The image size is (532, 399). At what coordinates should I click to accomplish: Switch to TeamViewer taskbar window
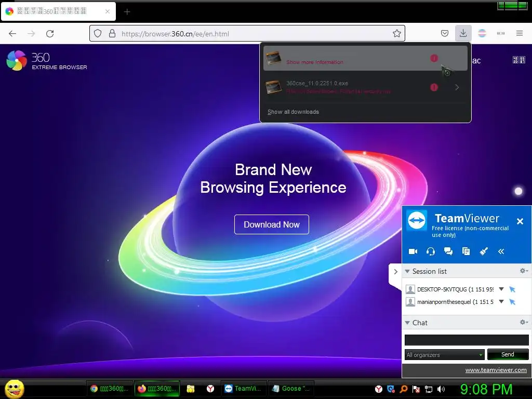click(244, 389)
